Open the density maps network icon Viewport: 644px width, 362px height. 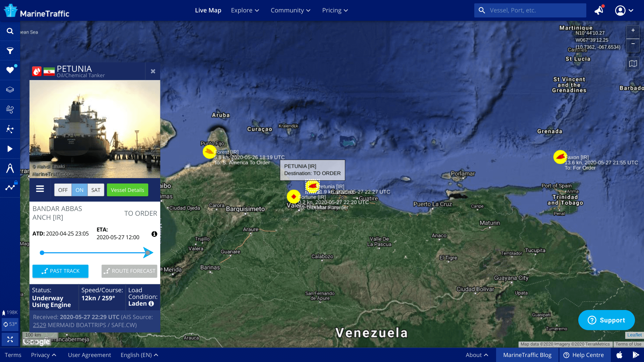[x=10, y=129]
